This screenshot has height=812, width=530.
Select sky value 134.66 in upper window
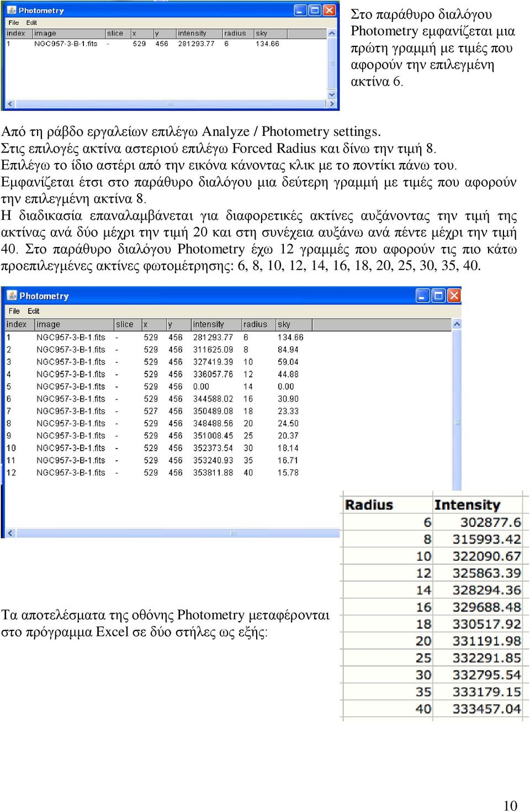267,44
